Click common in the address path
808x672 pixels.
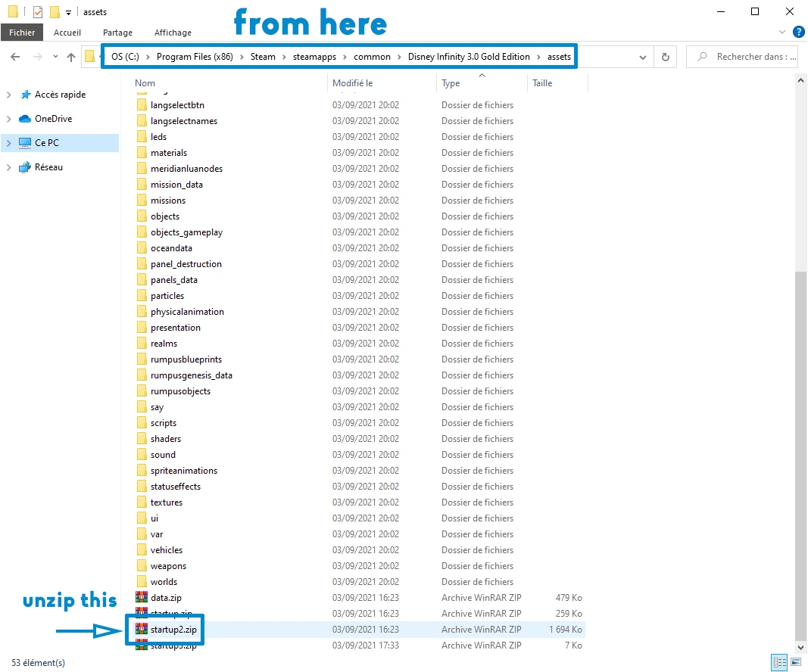(x=372, y=57)
